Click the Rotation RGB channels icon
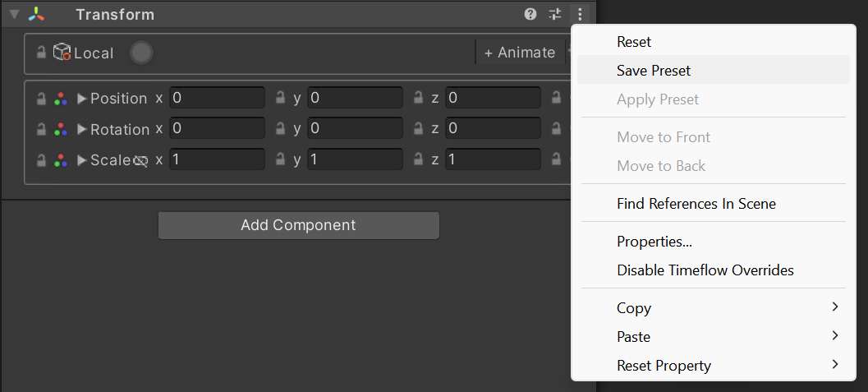Screen dimensions: 868x392 tap(60, 129)
